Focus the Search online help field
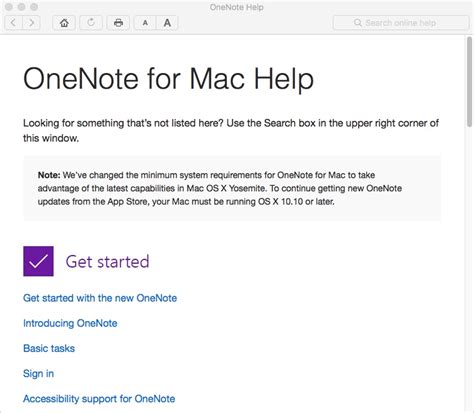This screenshot has height=413, width=474. tap(401, 23)
